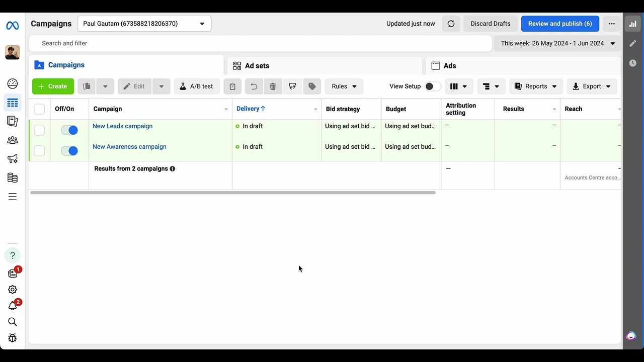Click the clipboard paste icon

click(x=232, y=86)
